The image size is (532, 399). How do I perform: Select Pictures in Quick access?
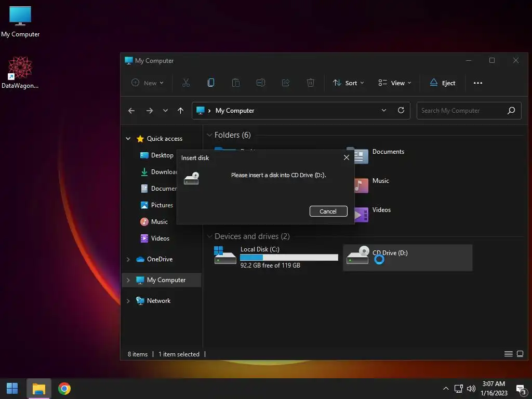coord(157,205)
